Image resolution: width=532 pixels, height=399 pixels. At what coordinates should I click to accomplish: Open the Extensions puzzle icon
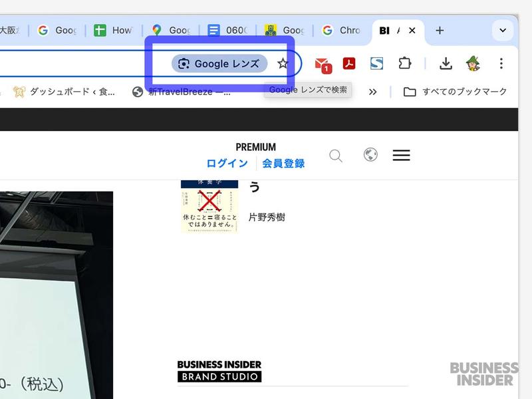(x=405, y=63)
